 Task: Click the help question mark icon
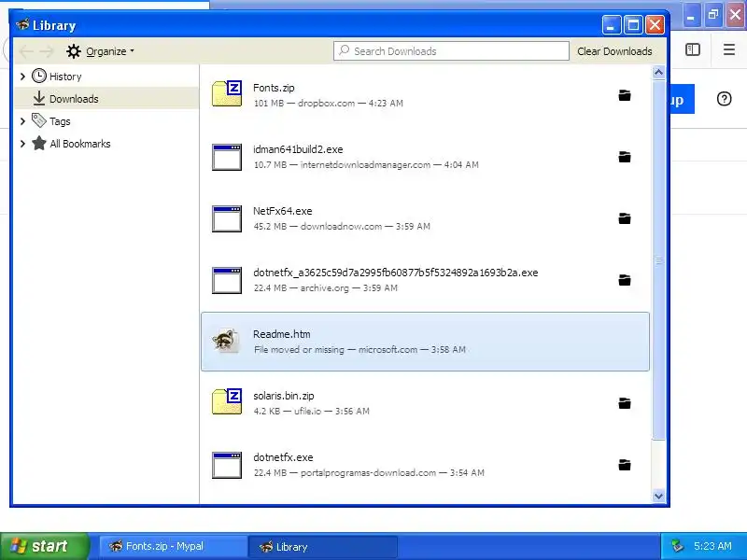coord(725,99)
